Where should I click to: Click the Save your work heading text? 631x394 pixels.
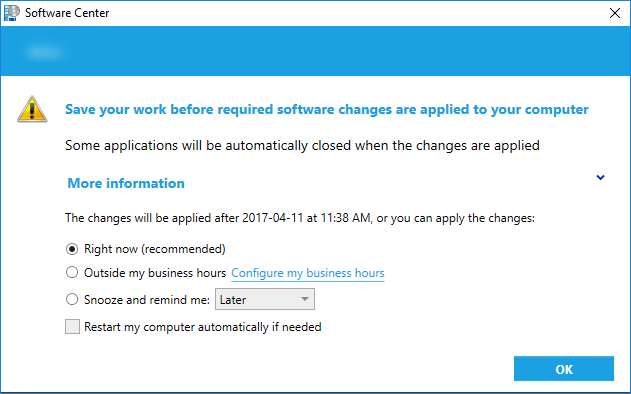327,109
